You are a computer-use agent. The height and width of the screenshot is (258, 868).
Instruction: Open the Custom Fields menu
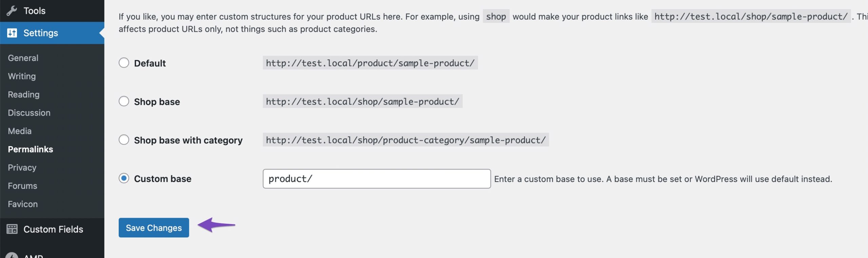[53, 229]
